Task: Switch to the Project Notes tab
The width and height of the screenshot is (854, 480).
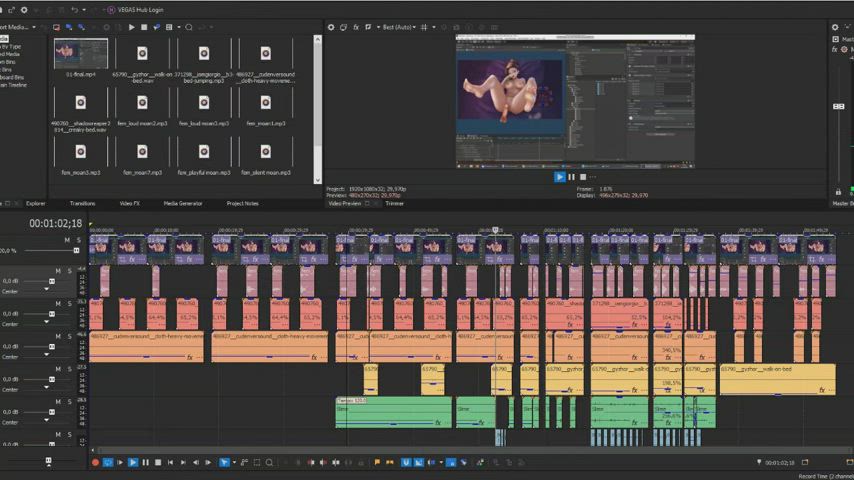Action: (242, 203)
